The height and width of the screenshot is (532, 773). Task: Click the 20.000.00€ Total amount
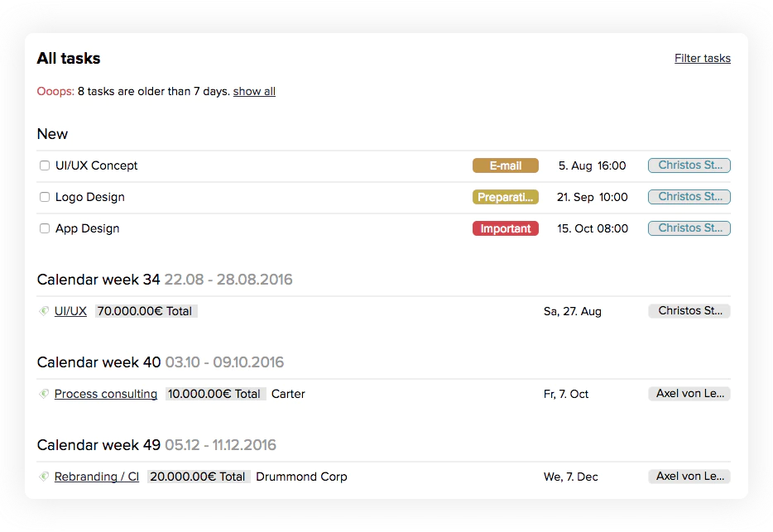pyautogui.click(x=199, y=477)
